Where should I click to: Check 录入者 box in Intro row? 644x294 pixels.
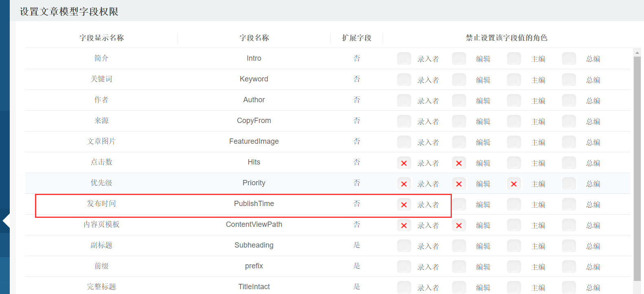coord(404,59)
